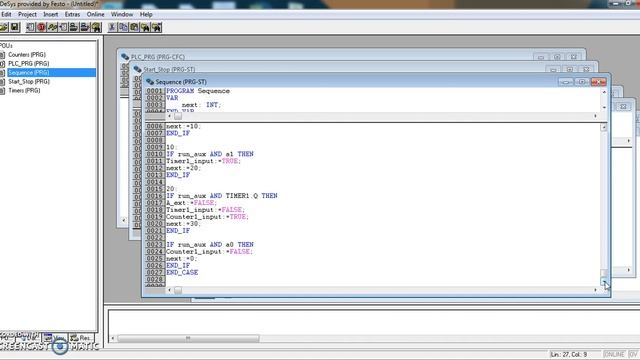
Task: Click line number 0016 in code gutter
Action: click(155, 196)
